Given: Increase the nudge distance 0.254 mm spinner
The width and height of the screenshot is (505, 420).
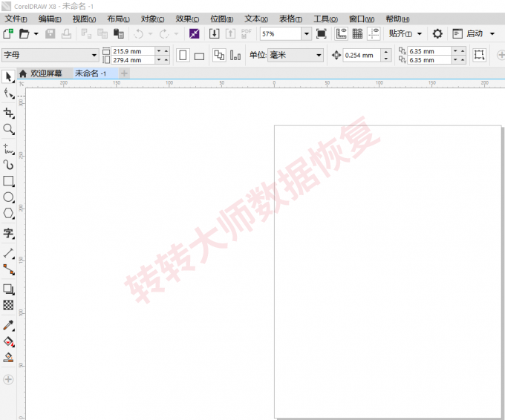Looking at the screenshot, I should (386, 52).
